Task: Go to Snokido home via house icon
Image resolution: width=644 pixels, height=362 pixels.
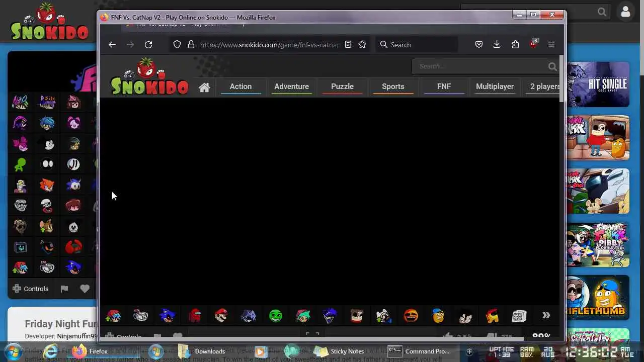Action: (204, 87)
